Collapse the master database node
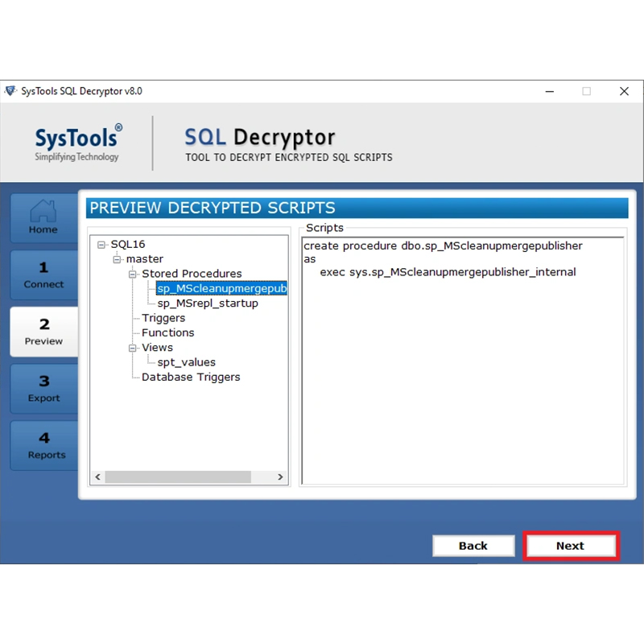Viewport: 644px width, 644px height. point(117,259)
